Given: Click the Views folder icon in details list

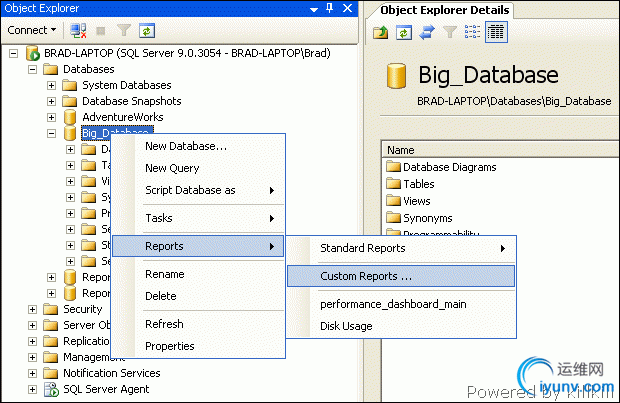Looking at the screenshot, I should pos(393,201).
